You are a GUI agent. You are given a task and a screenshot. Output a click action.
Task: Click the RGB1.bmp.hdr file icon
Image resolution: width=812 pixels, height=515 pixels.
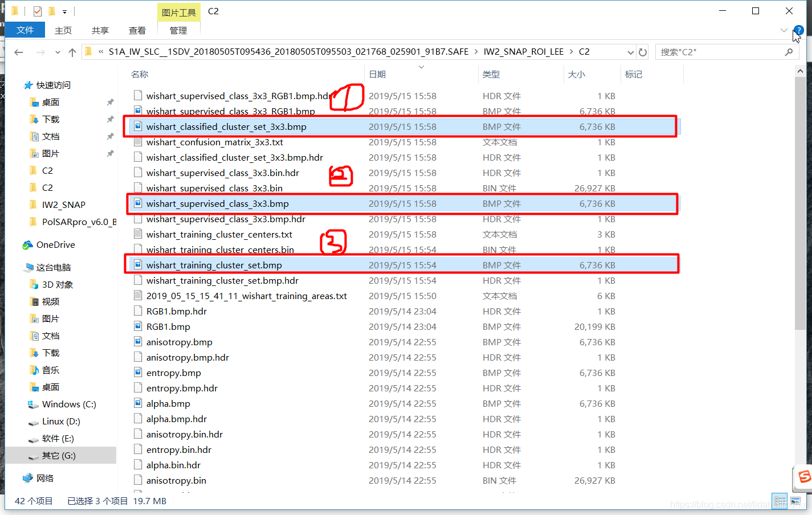click(138, 311)
